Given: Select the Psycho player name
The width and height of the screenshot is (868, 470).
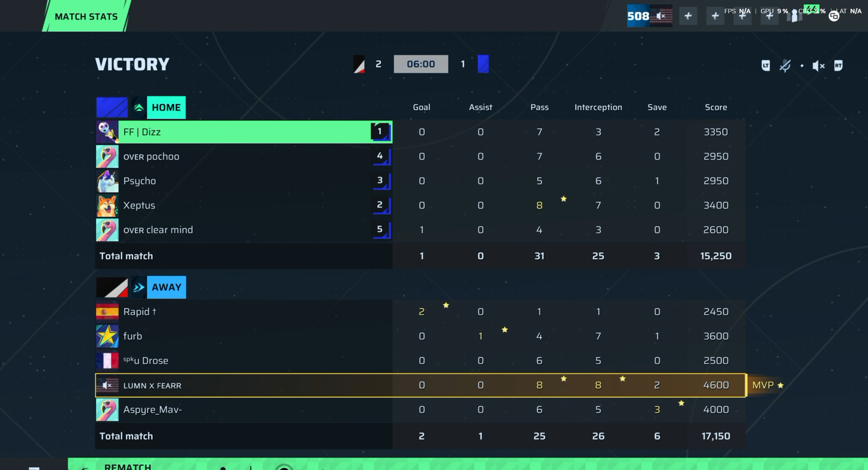Looking at the screenshot, I should pos(140,181).
